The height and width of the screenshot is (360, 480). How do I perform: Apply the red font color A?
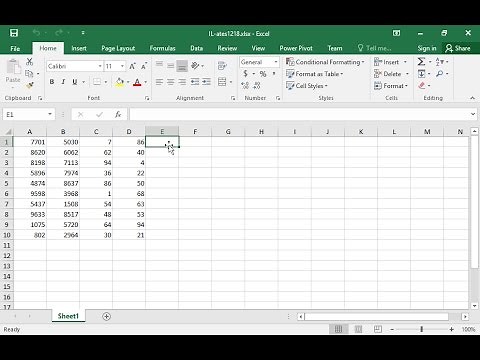pyautogui.click(x=137, y=82)
